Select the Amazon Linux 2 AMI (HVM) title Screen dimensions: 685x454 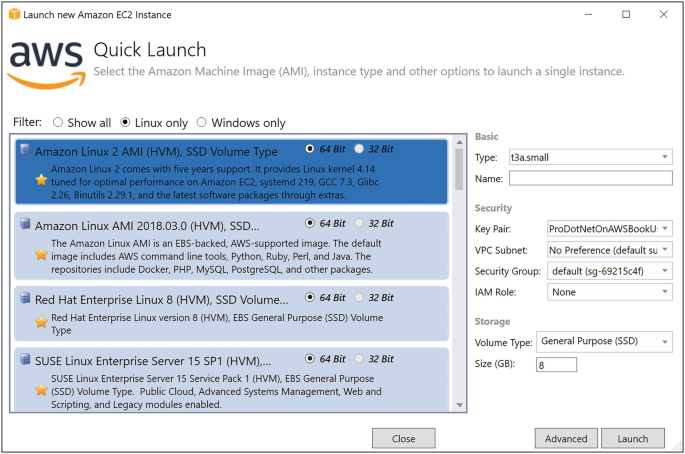[x=156, y=152]
